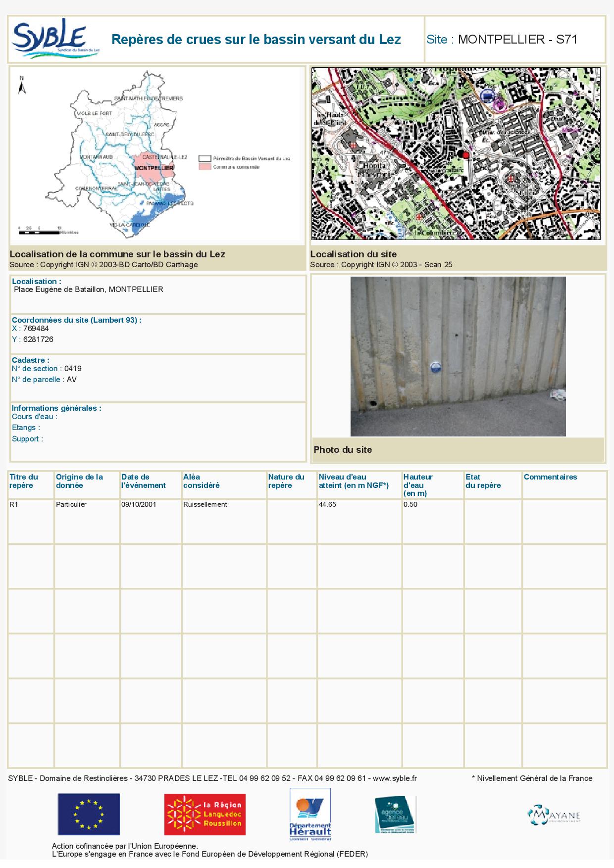Click the Département Hérault logo
This screenshot has height=868, width=614.
pos(310,814)
